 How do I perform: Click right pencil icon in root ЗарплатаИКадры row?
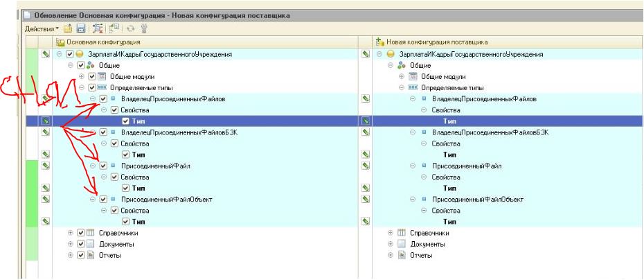coord(365,54)
